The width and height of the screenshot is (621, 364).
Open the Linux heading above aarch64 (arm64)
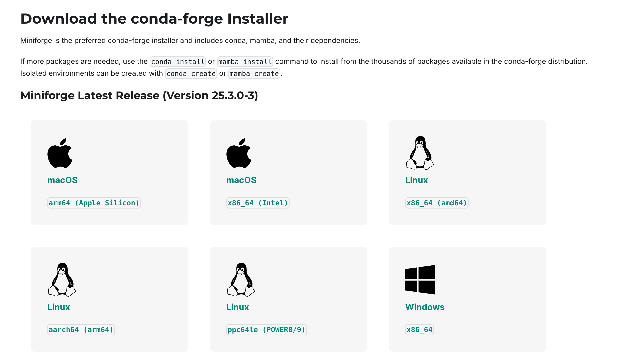[x=58, y=307]
